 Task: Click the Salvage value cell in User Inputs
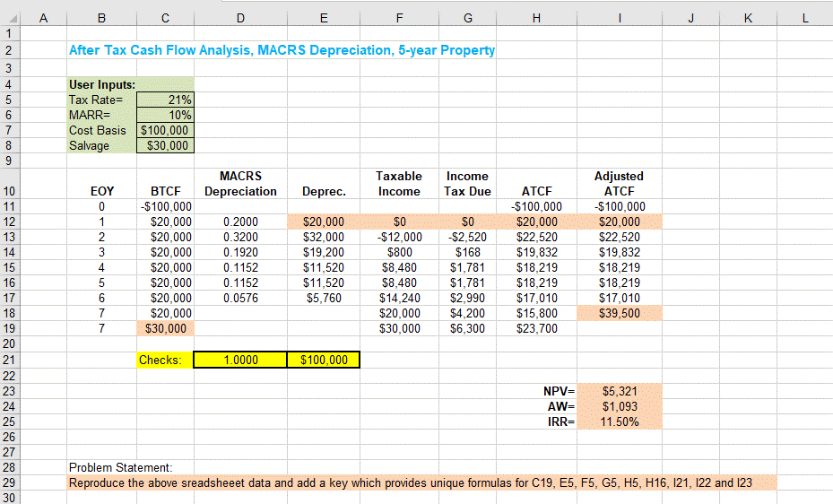click(164, 145)
